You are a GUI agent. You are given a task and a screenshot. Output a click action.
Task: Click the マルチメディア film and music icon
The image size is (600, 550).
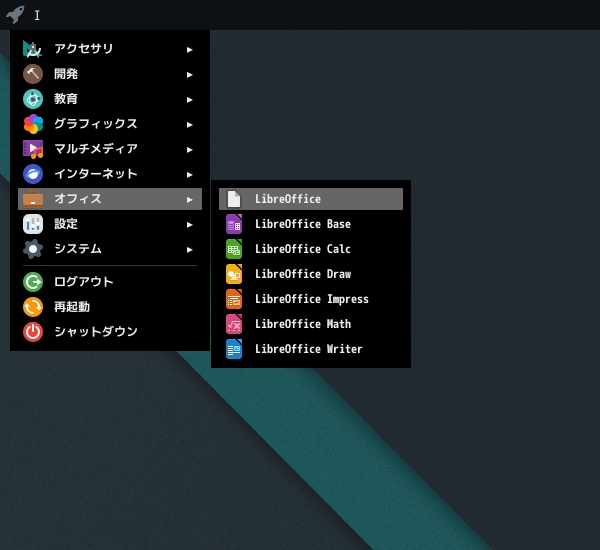(33, 149)
